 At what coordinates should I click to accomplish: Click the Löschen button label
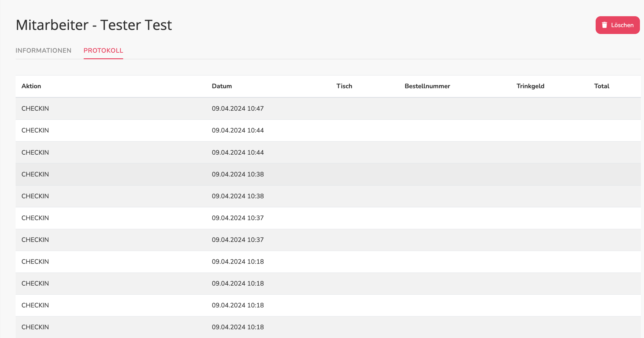point(622,25)
